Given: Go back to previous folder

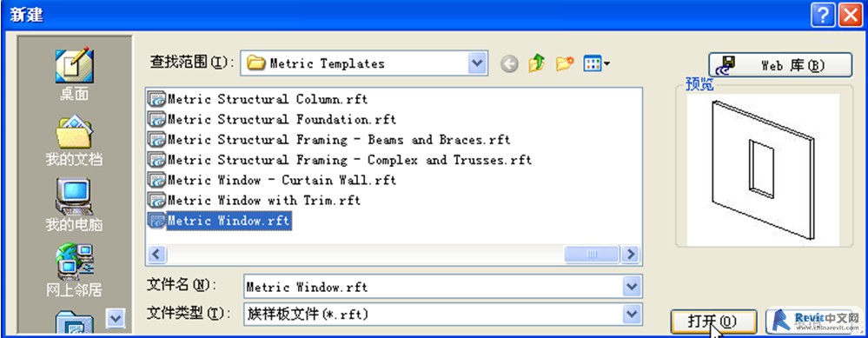Looking at the screenshot, I should [509, 64].
